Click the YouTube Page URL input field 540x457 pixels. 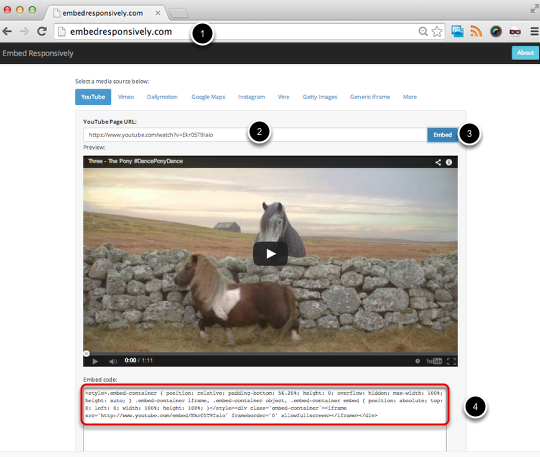click(x=255, y=135)
